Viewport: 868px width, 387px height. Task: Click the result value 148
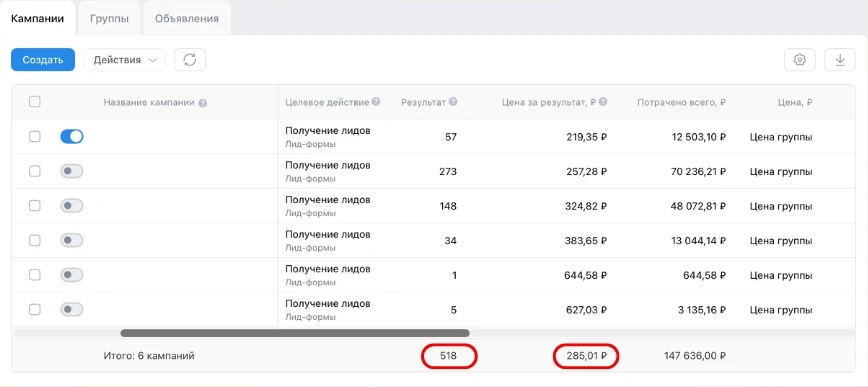point(448,206)
